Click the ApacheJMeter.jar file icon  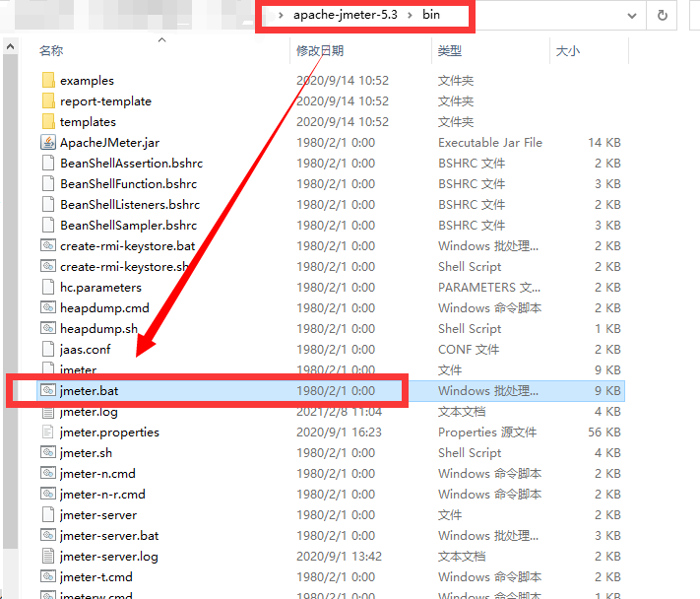pyautogui.click(x=48, y=143)
